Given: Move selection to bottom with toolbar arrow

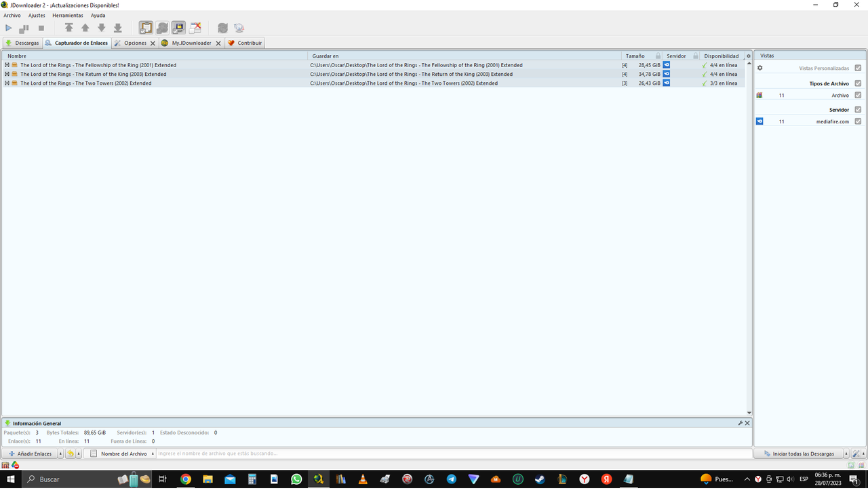Looking at the screenshot, I should pyautogui.click(x=117, y=28).
